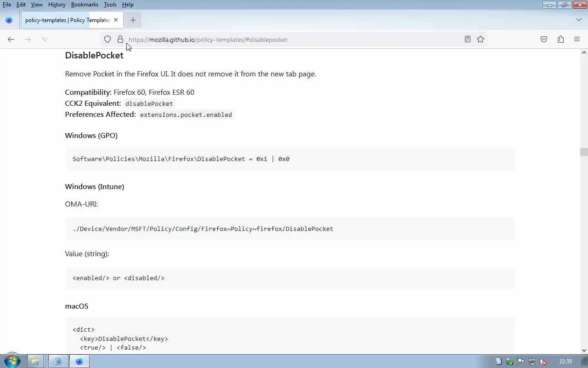Image resolution: width=588 pixels, height=368 pixels.
Task: Open the File menu
Action: tap(7, 5)
